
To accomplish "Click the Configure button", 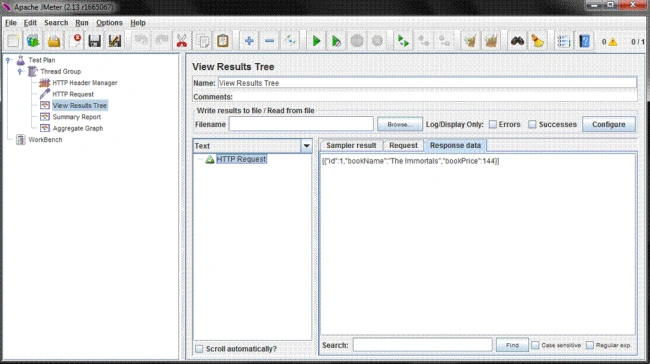I will point(609,124).
